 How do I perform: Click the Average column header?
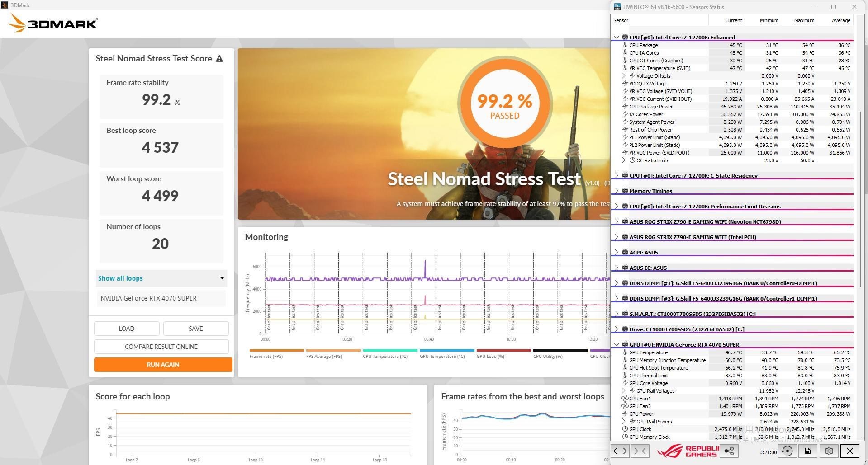(835, 20)
